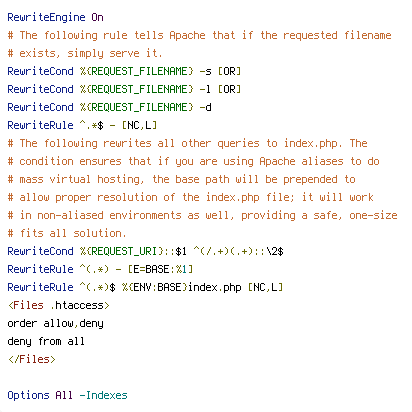Screen dimensions: 412x412
Task: Click the [NC,L] flags after ^.*$ rule
Action: [139, 125]
